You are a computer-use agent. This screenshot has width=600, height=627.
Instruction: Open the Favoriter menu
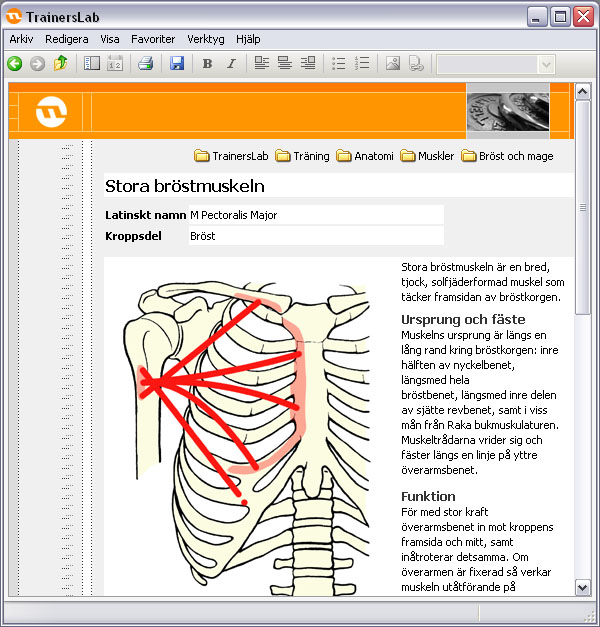coord(153,39)
